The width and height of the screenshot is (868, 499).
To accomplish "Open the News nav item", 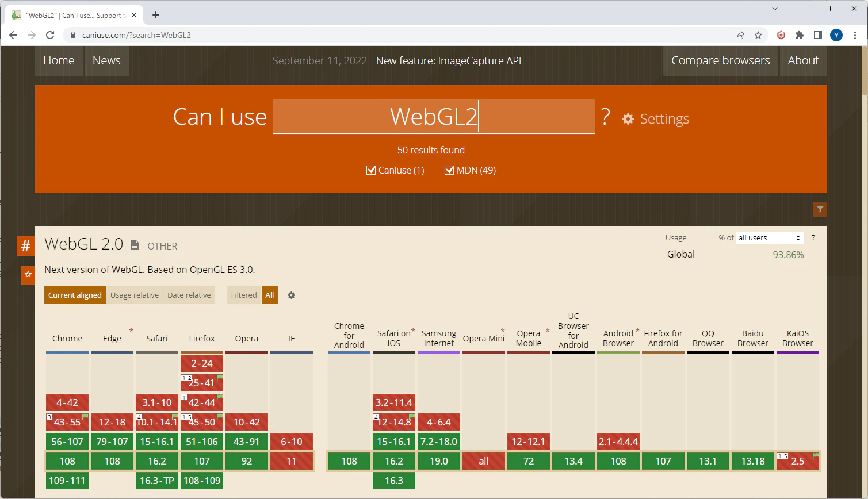I will (106, 60).
